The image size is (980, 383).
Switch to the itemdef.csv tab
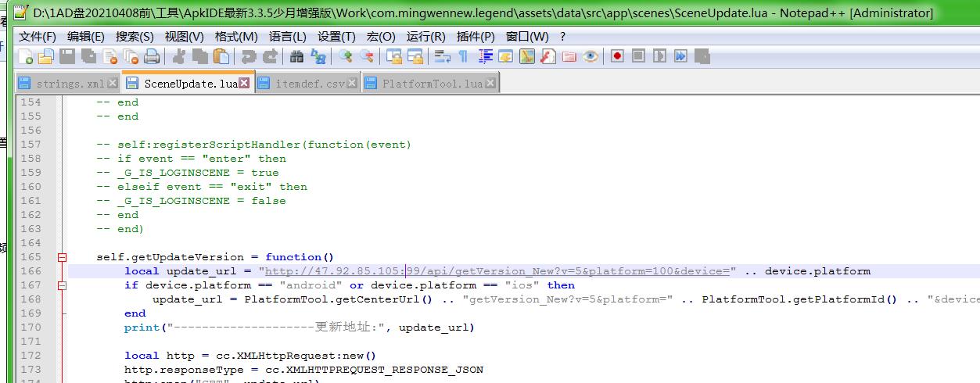[x=310, y=84]
